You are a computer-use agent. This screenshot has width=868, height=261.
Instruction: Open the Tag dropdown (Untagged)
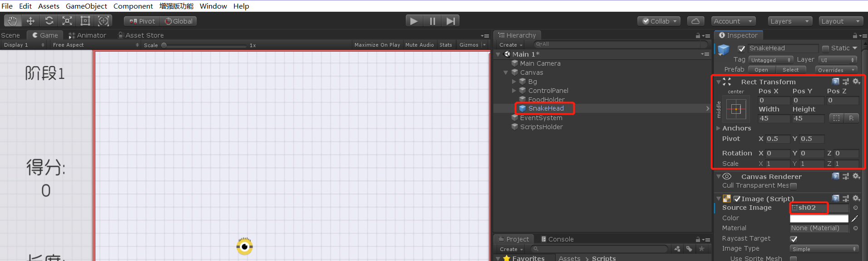click(770, 60)
